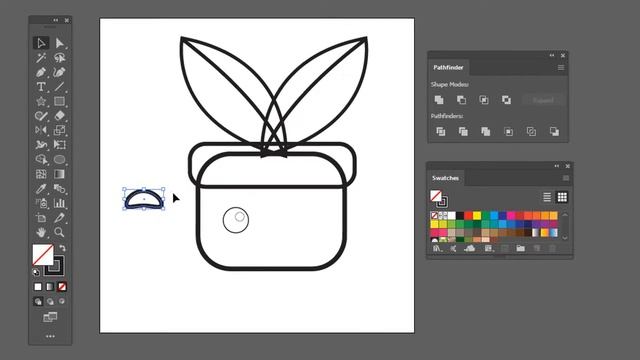Open Edit Toolbar three-dots button
Viewport: 640px width, 360px height.
(50, 336)
